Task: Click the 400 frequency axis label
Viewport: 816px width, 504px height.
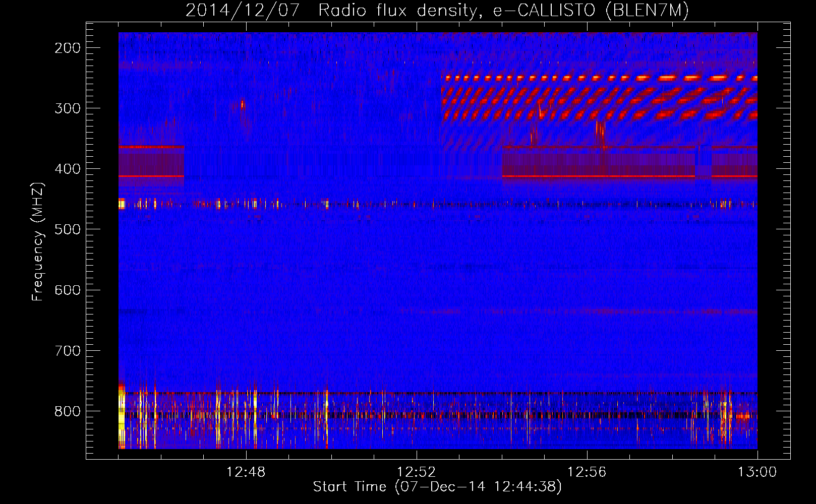Action: [x=68, y=169]
